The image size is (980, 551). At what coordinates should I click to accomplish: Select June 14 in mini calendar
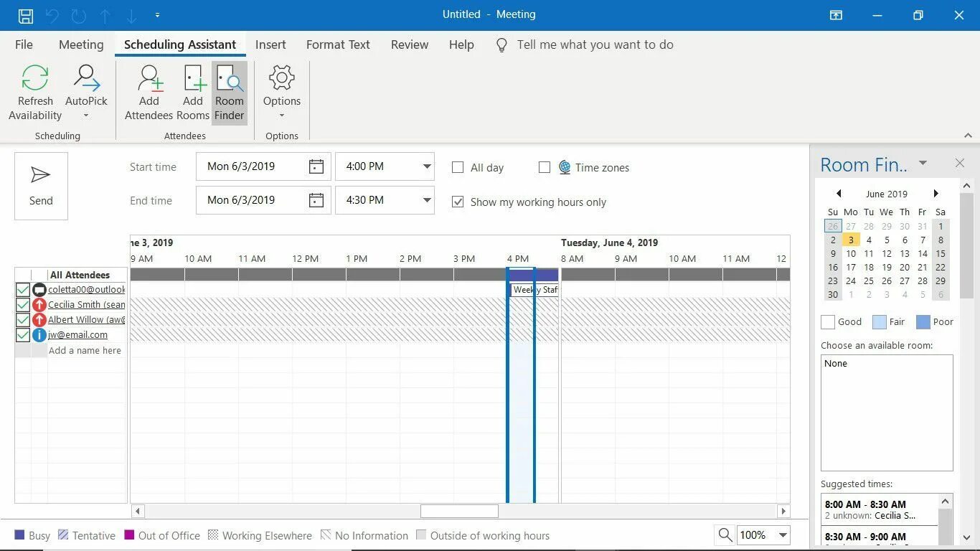pyautogui.click(x=923, y=253)
